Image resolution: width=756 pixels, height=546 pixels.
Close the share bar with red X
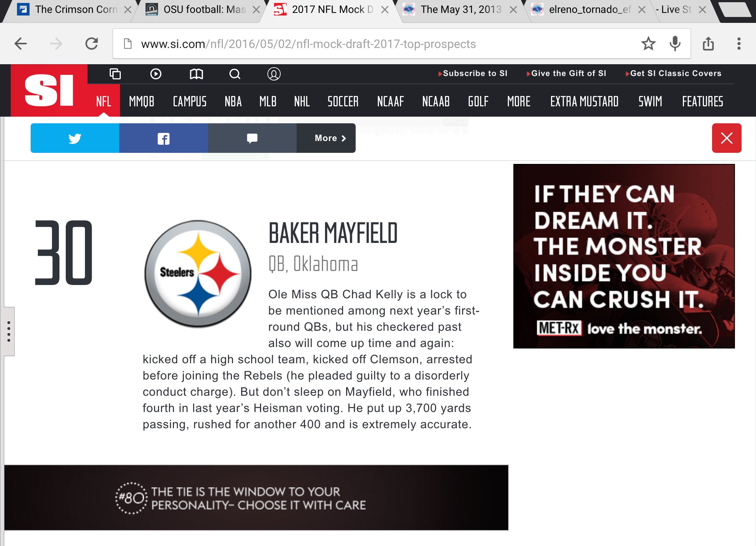click(x=726, y=138)
